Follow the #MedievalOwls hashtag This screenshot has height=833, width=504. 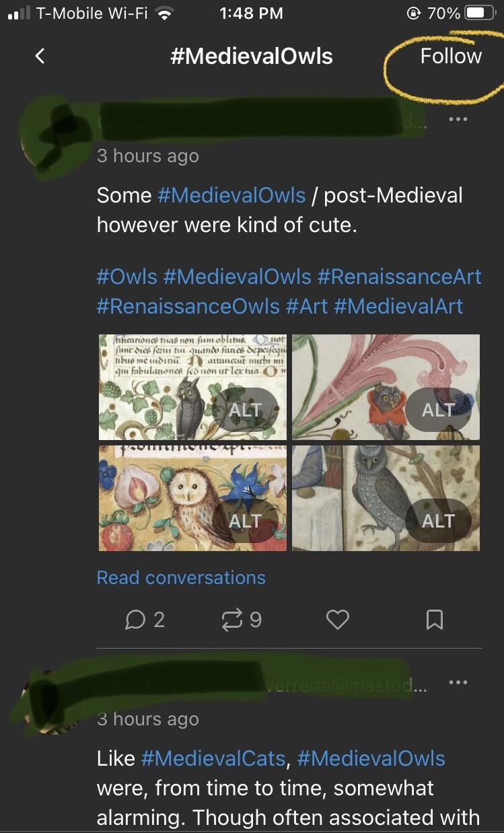point(451,56)
